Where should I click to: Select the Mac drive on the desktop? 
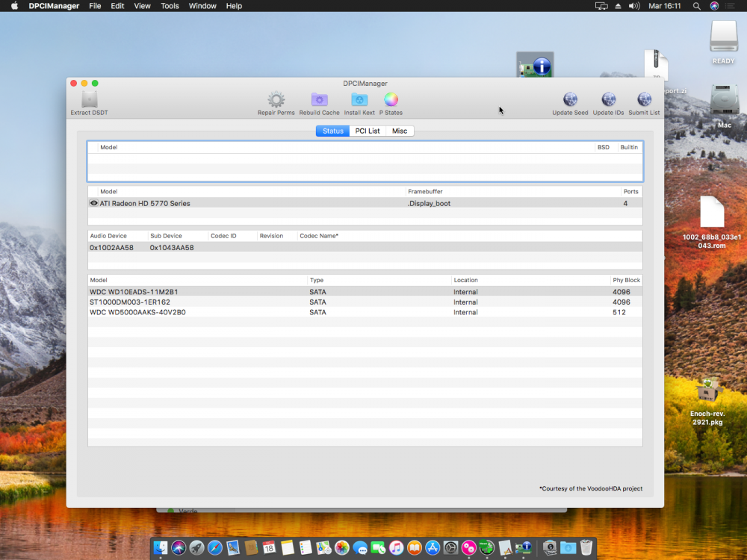[x=724, y=106]
